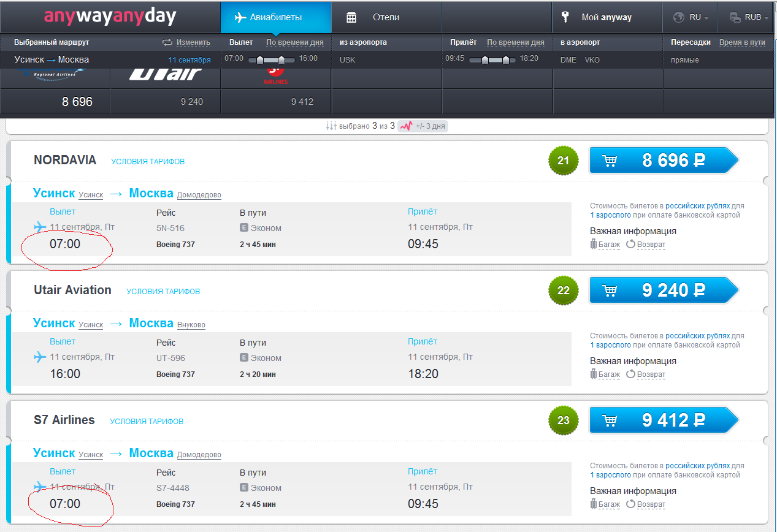777x532 pixels.
Task: Click the Utair airline logo
Action: (x=166, y=75)
